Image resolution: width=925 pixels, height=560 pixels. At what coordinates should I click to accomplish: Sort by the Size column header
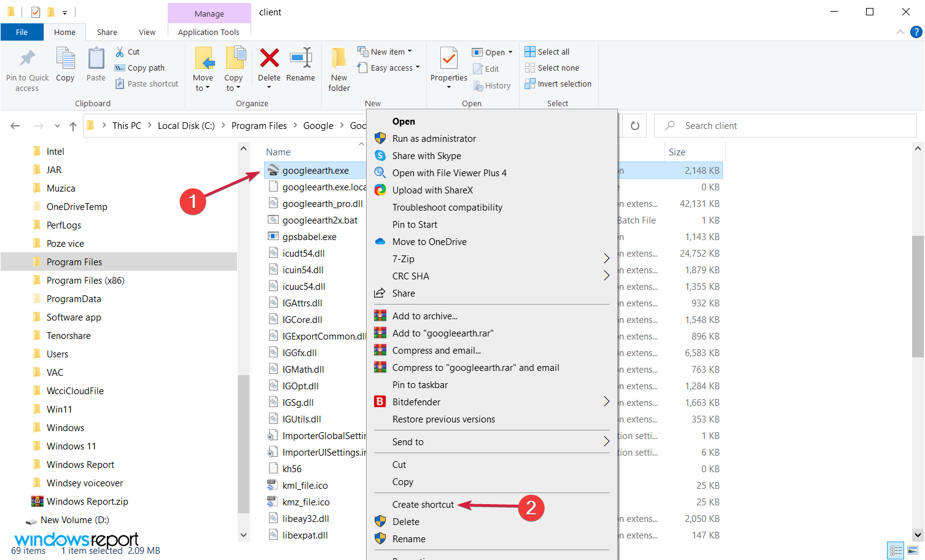pos(677,152)
